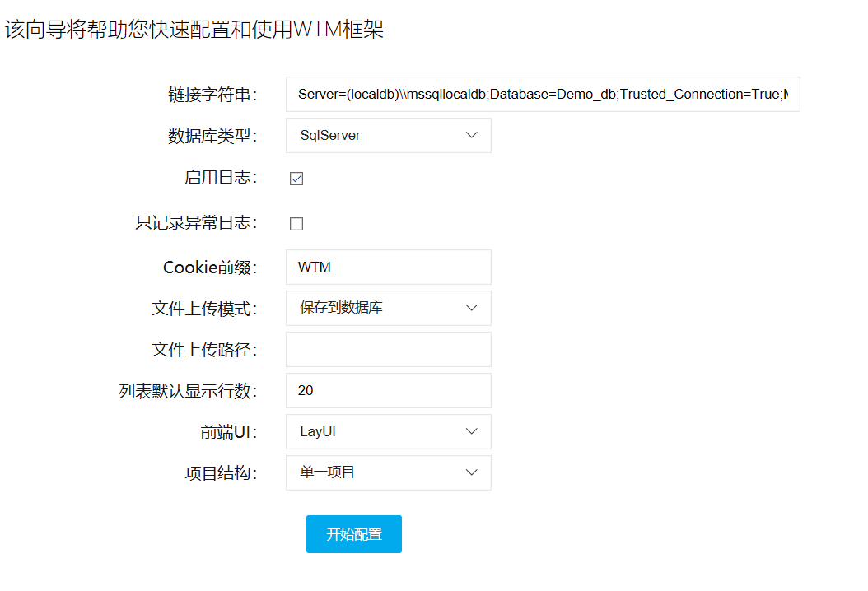The height and width of the screenshot is (591, 868).
Task: Click the 链接字符串 label
Action: click(212, 95)
